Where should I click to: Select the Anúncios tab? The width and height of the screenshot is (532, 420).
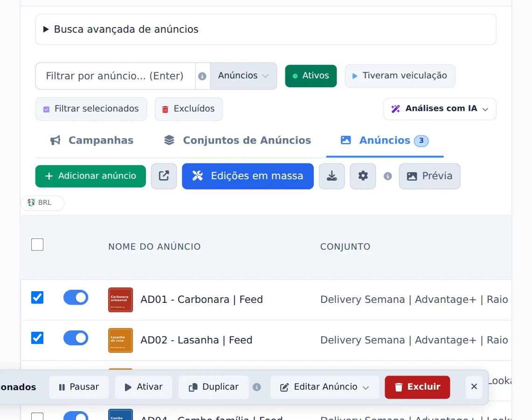pyautogui.click(x=384, y=140)
